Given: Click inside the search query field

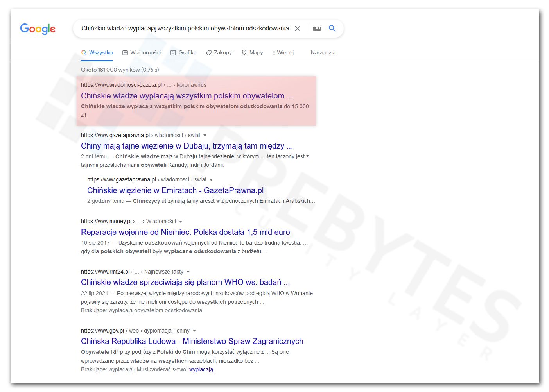Looking at the screenshot, I should coord(185,28).
